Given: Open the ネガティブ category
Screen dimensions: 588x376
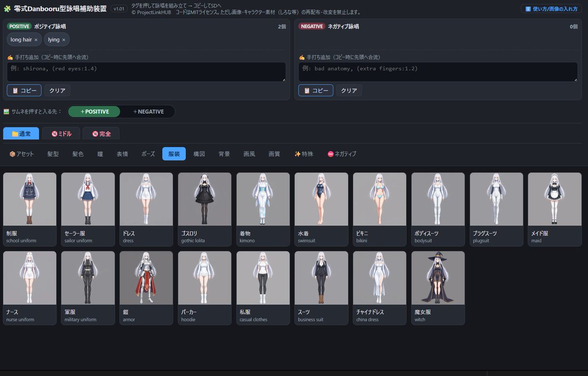Looking at the screenshot, I should click(x=342, y=154).
